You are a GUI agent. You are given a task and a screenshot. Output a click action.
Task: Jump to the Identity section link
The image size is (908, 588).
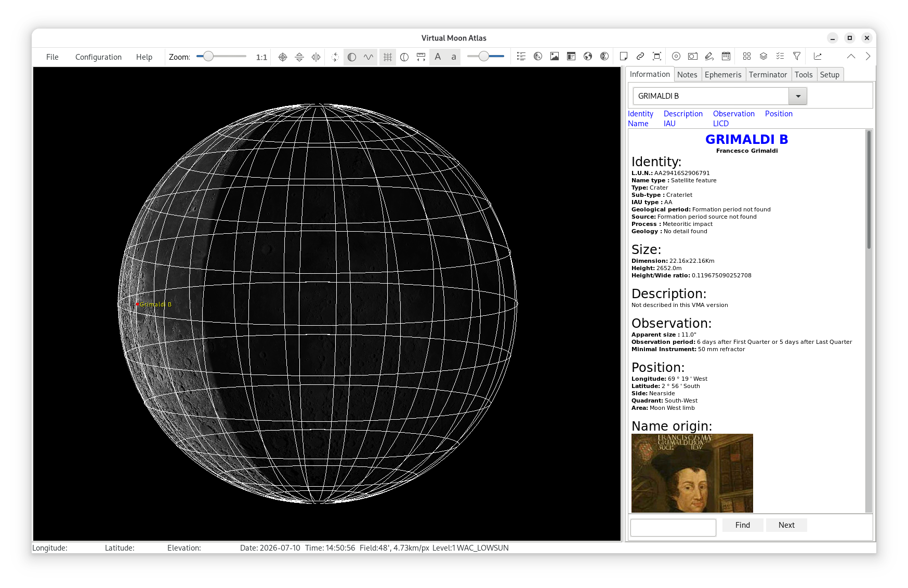pyautogui.click(x=640, y=114)
